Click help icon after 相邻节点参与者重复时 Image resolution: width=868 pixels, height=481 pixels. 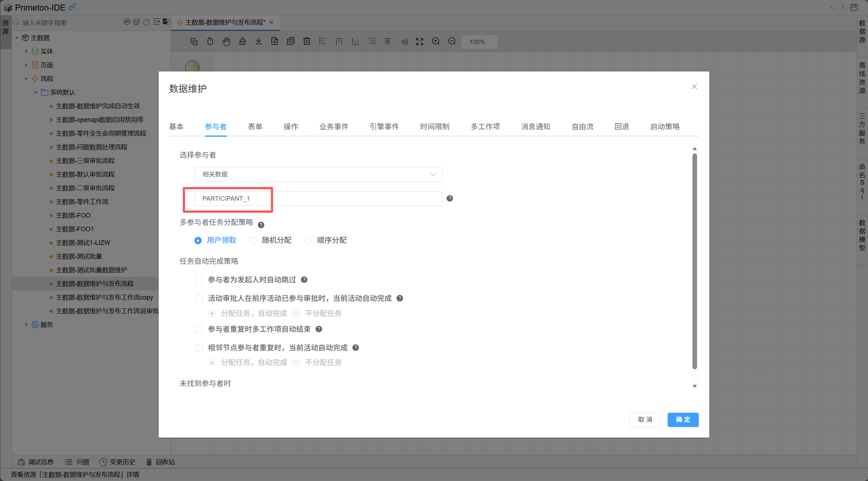(x=356, y=348)
